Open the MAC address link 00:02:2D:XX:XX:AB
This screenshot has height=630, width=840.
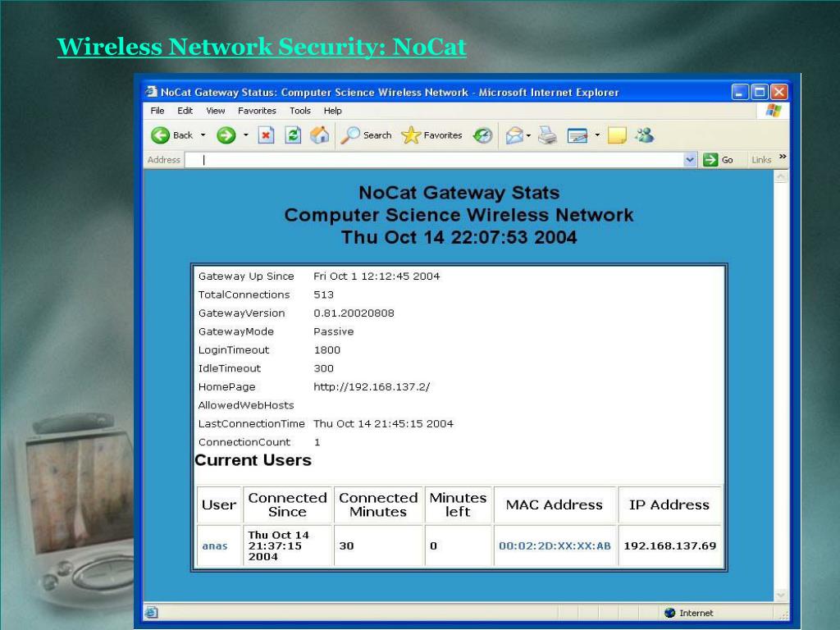pos(555,546)
